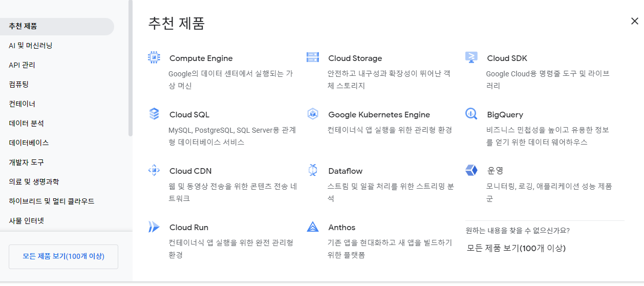644x286 pixels.
Task: Click the Cloud SQL description about MySQL, PostgreSQL
Action: click(x=232, y=136)
